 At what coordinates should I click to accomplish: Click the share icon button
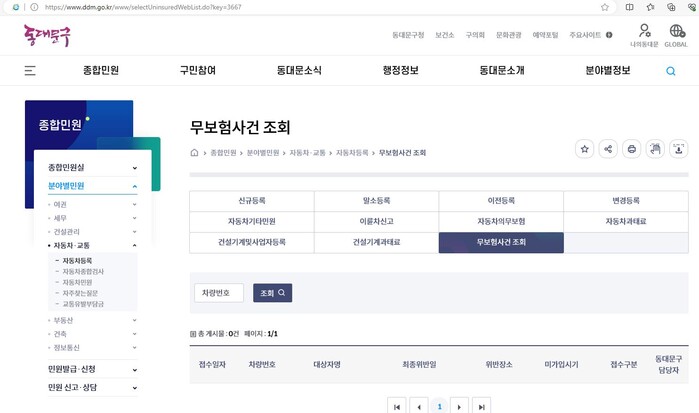[x=608, y=149]
